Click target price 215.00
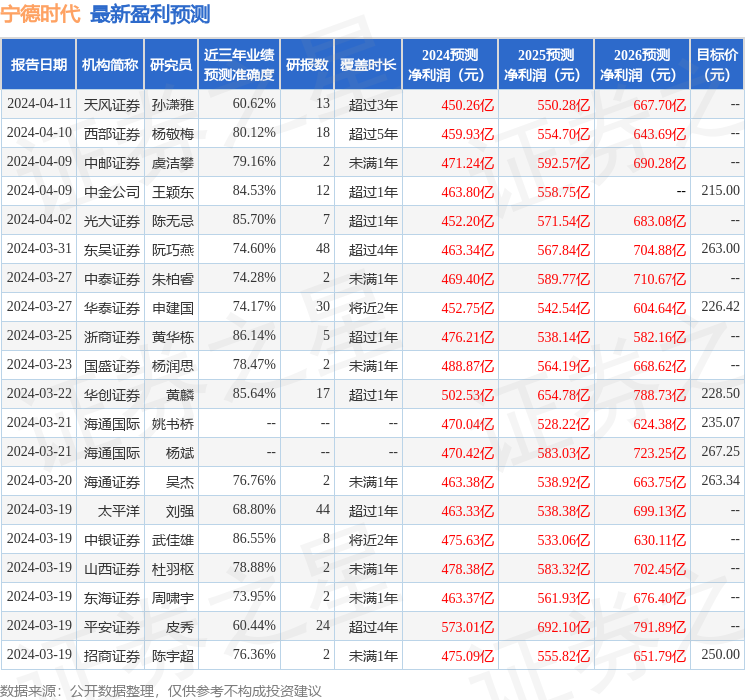This screenshot has height=700, width=745. tap(720, 191)
